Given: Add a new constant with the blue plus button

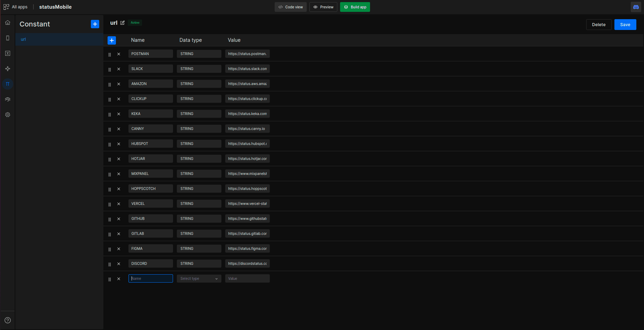Looking at the screenshot, I should coord(95,24).
